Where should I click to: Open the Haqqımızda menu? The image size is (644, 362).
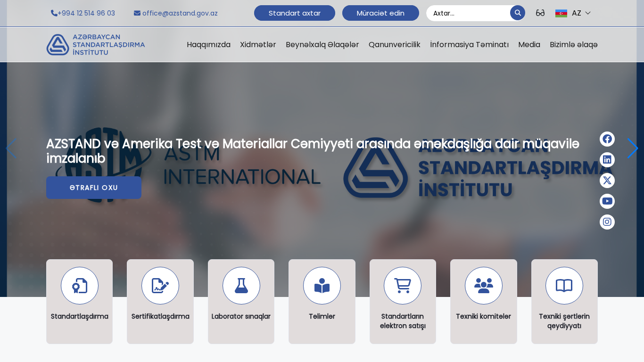tap(208, 45)
